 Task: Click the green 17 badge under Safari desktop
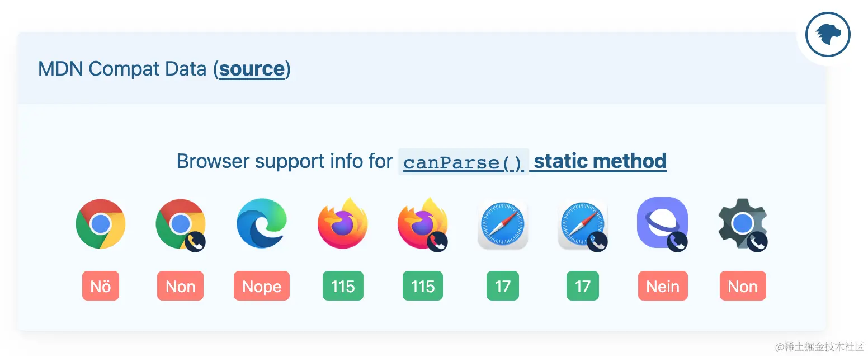point(503,286)
